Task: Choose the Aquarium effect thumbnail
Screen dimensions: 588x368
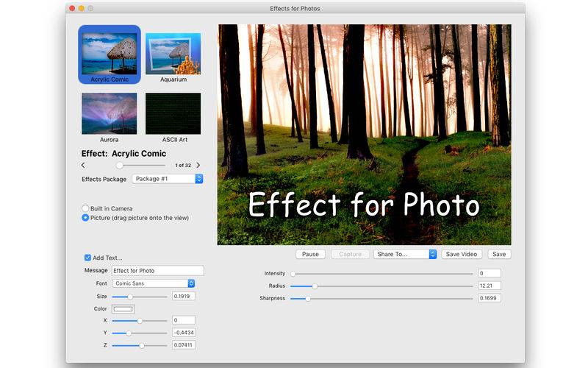Action: coord(173,54)
